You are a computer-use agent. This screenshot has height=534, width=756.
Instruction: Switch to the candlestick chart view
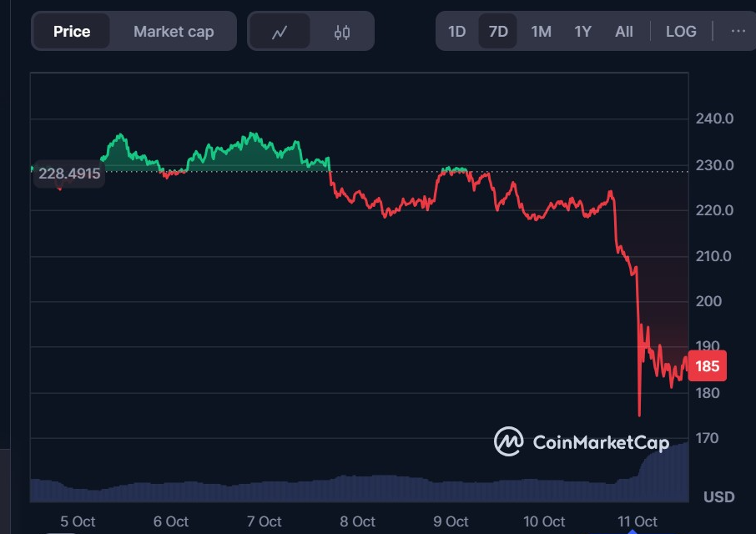coord(342,32)
